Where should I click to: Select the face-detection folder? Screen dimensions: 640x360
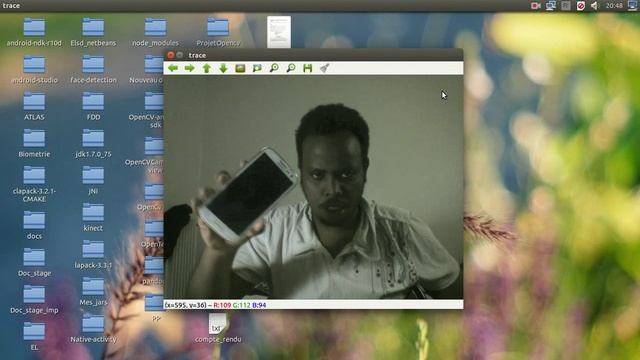[x=93, y=69]
